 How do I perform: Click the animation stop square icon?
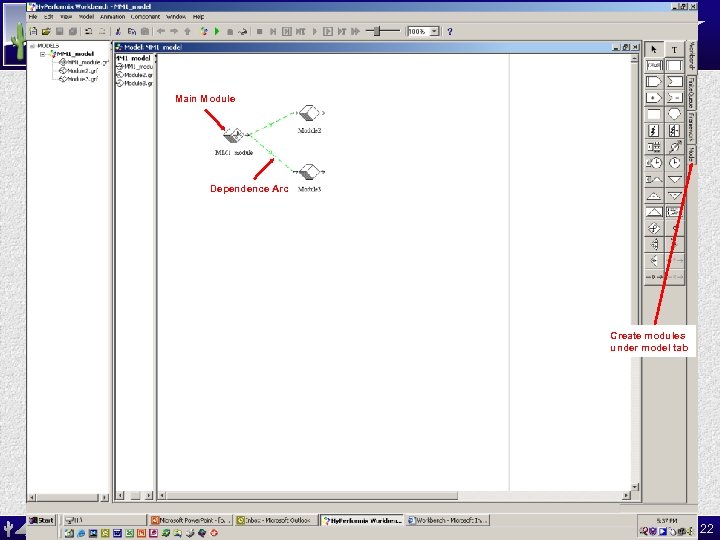[x=259, y=31]
